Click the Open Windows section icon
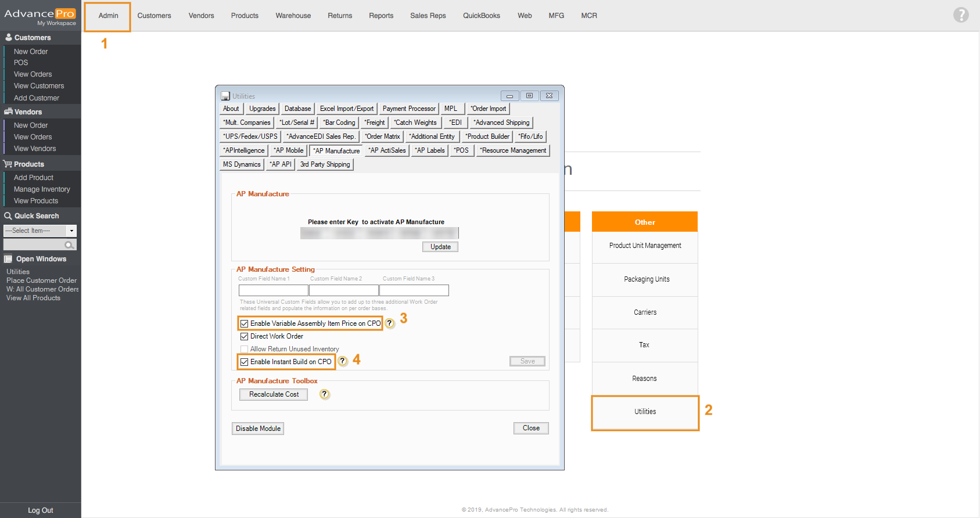This screenshot has width=980, height=518. pyautogui.click(x=8, y=259)
